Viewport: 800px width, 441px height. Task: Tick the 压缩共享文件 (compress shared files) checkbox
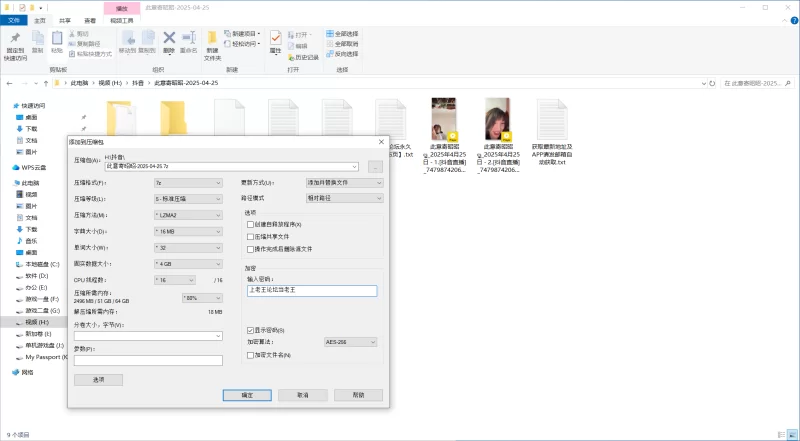click(x=250, y=237)
